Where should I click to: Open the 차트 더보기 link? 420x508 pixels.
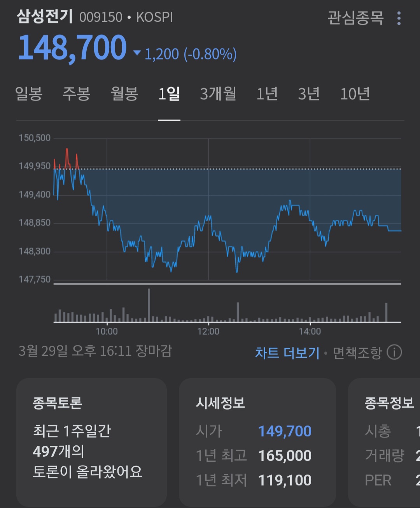(287, 353)
